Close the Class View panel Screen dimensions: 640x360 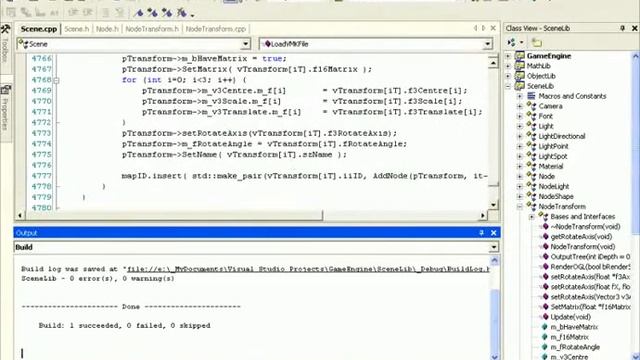[635, 28]
